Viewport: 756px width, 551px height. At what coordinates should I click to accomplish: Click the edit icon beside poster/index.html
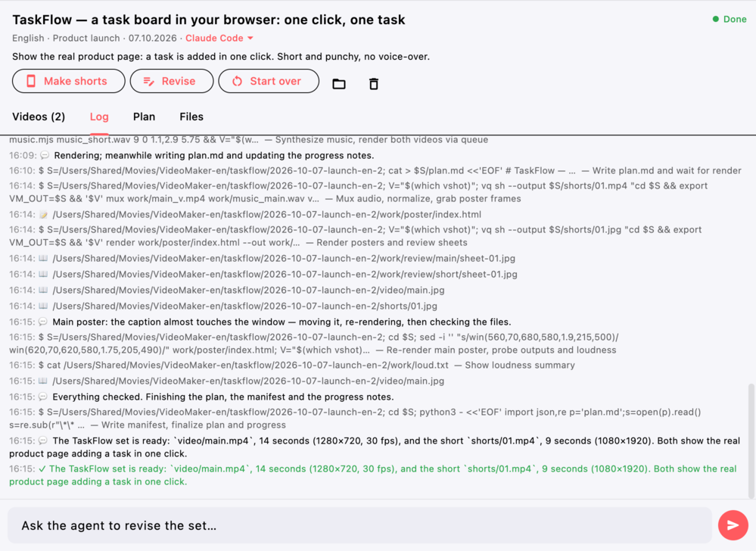tap(43, 214)
